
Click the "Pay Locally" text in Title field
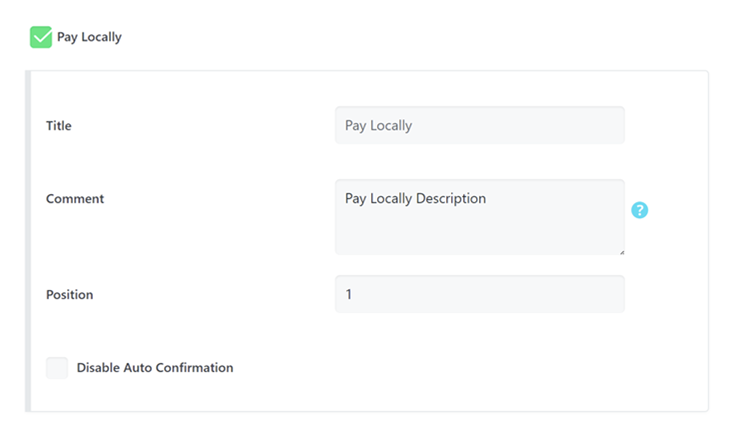tap(378, 126)
